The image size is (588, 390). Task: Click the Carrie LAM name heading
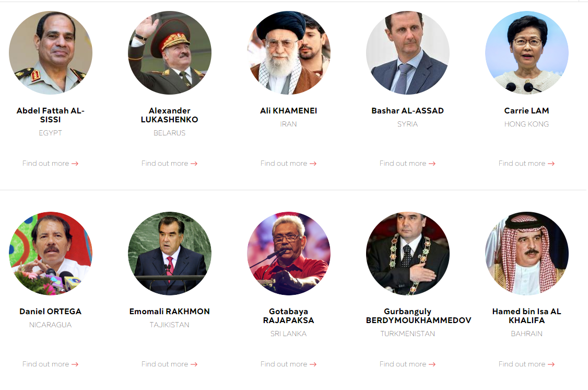click(x=526, y=111)
